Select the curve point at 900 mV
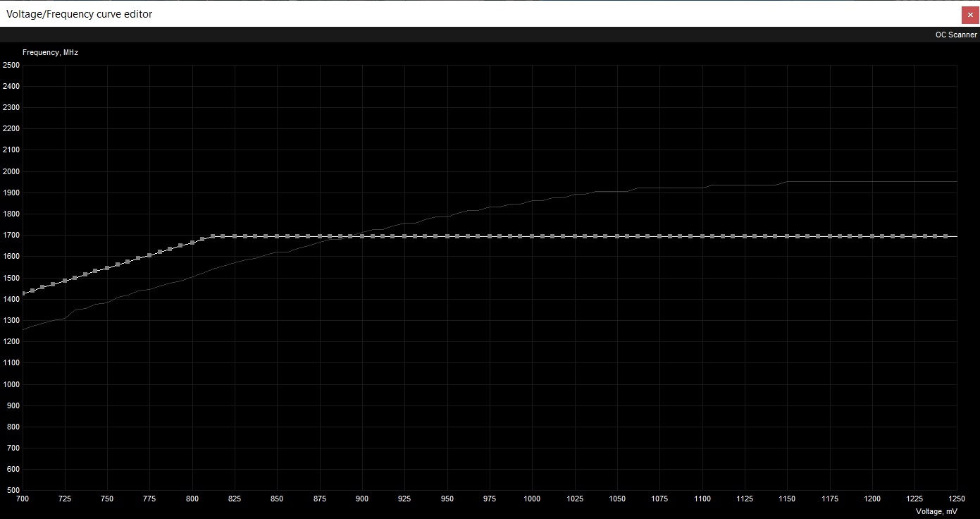The image size is (980, 519). click(362, 236)
